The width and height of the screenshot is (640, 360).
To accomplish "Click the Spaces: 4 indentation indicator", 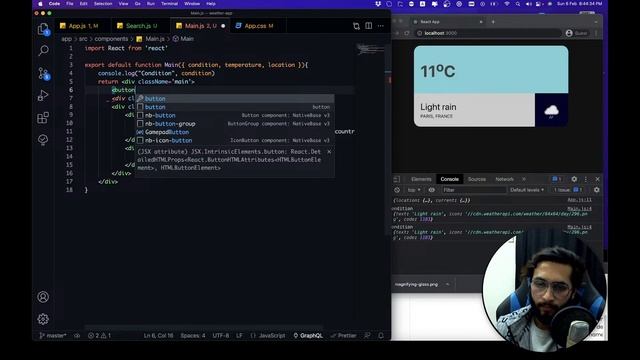I will pos(193,336).
